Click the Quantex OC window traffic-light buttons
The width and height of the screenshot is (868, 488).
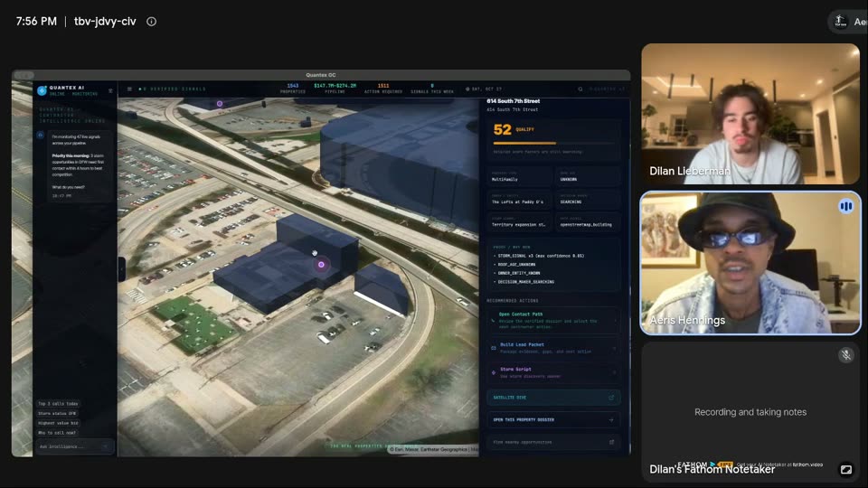[x=24, y=75]
